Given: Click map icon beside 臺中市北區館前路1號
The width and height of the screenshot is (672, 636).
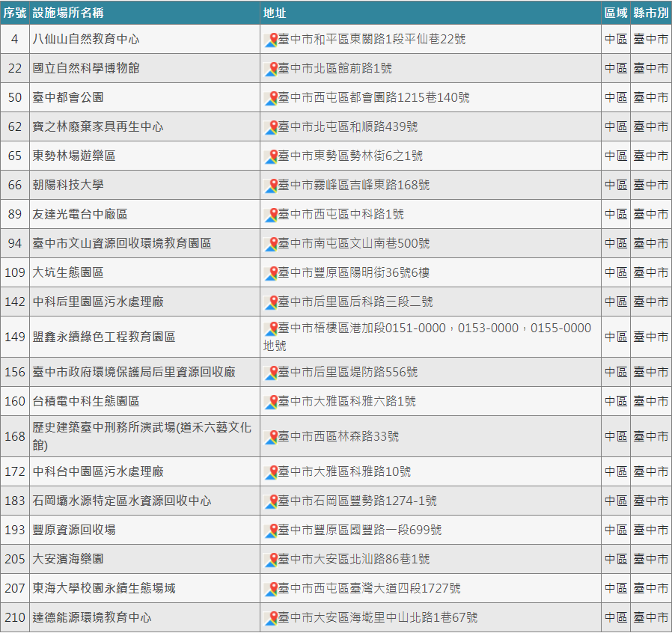Looking at the screenshot, I should click(271, 69).
